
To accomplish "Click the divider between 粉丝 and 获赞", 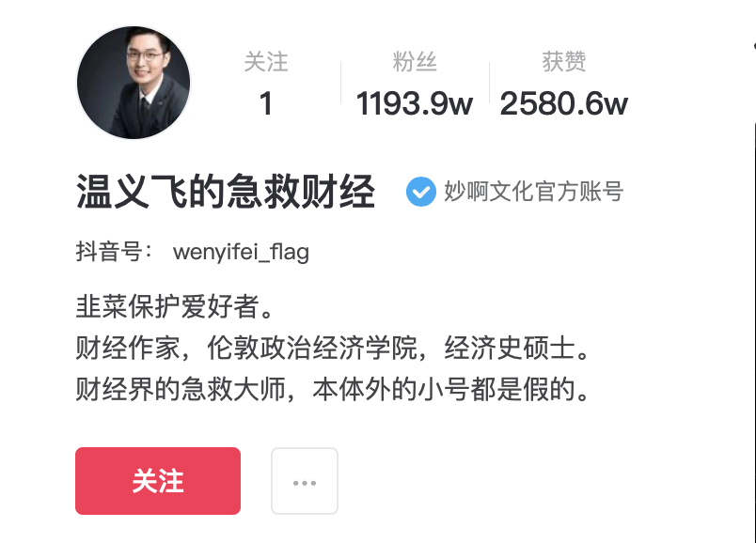I will tap(489, 83).
